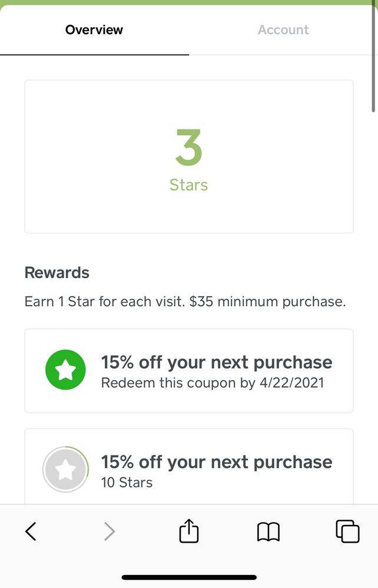The height and width of the screenshot is (588, 378).
Task: Open the bookmarks book icon
Action: click(268, 531)
